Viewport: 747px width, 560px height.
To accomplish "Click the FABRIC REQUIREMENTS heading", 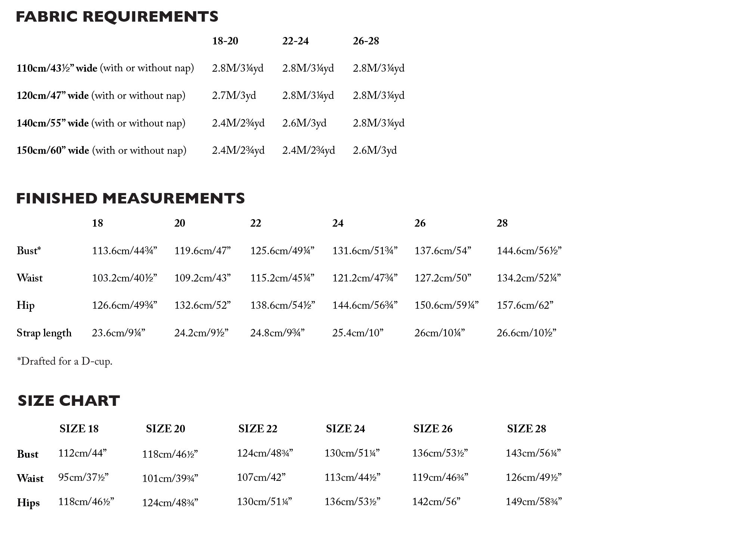I will [x=117, y=17].
